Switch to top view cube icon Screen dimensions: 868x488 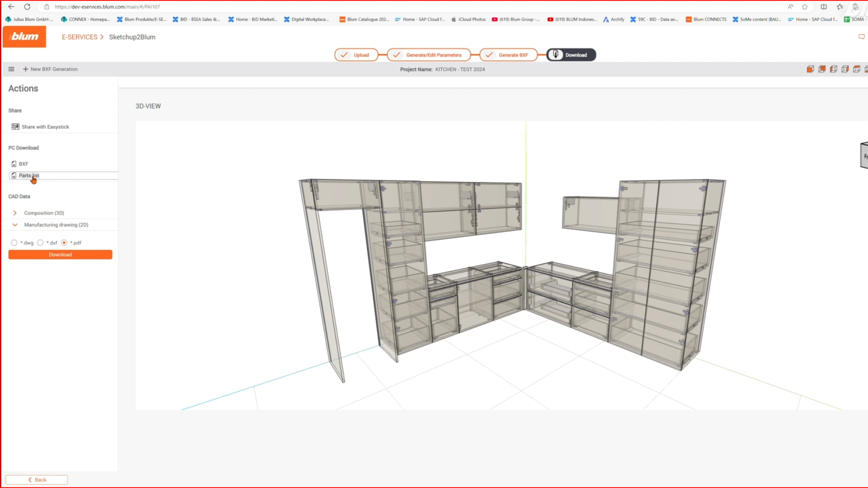857,69
